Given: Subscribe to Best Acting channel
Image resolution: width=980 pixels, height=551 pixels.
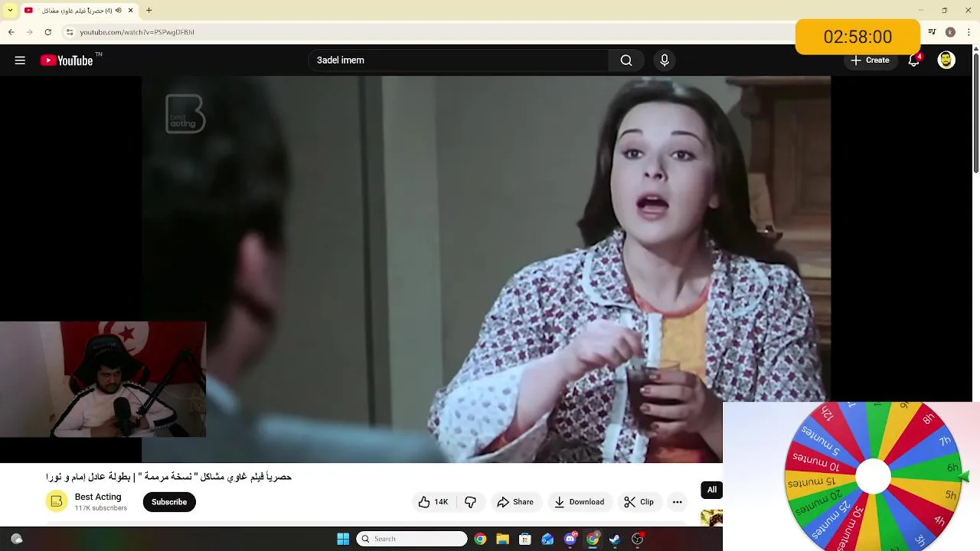Looking at the screenshot, I should click(169, 502).
